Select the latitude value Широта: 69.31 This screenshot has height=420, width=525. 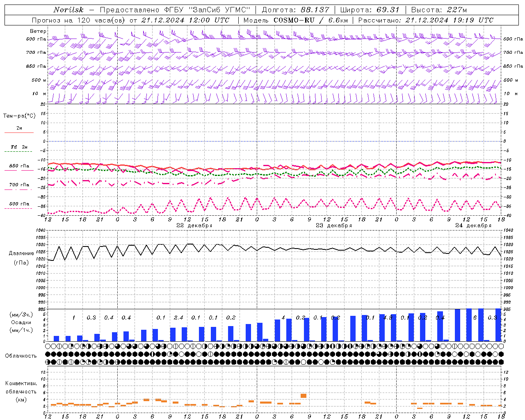[370, 10]
